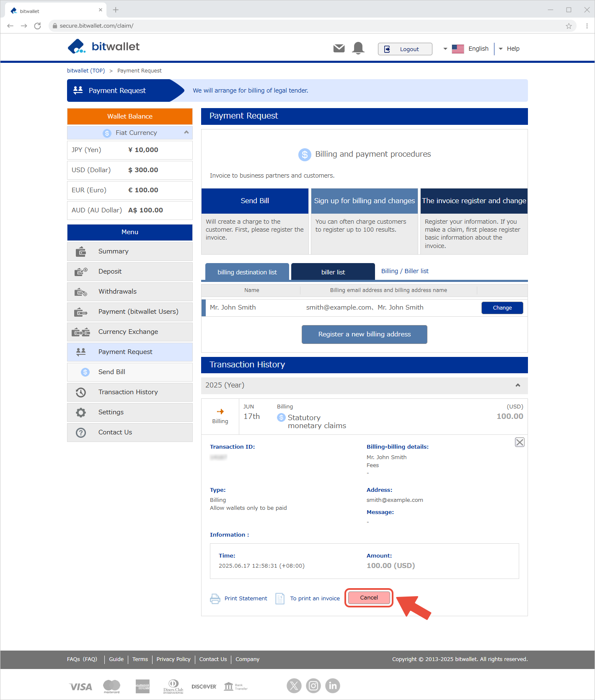Viewport: 595px width, 700px height.
Task: Open Currency Exchange from the side menu
Action: pyautogui.click(x=128, y=332)
